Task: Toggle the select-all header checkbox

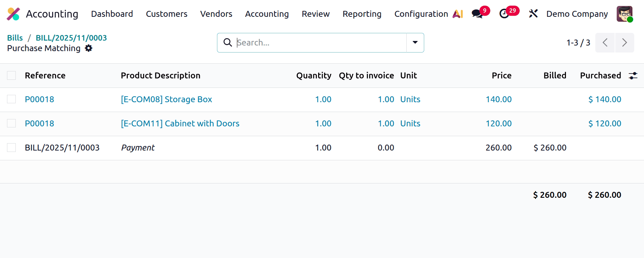Action: (12, 76)
